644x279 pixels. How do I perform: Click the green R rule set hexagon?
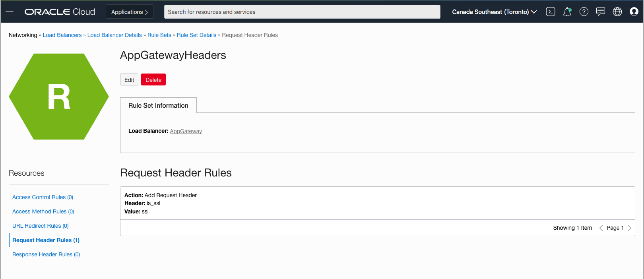tap(59, 97)
